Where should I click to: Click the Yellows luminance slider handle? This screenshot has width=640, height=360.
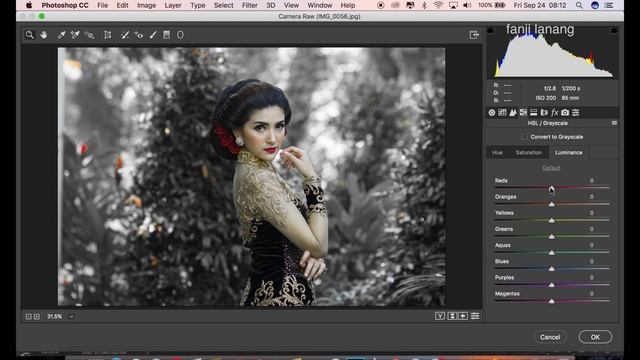(551, 220)
